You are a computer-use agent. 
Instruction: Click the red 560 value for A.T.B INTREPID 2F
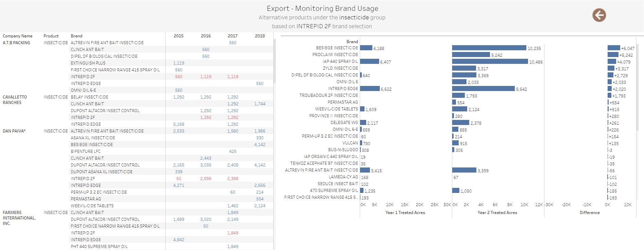click(179, 76)
